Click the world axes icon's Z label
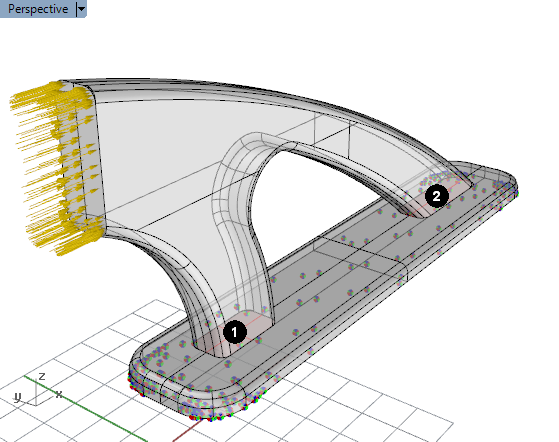Image resolution: width=559 pixels, height=442 pixels. (x=42, y=376)
